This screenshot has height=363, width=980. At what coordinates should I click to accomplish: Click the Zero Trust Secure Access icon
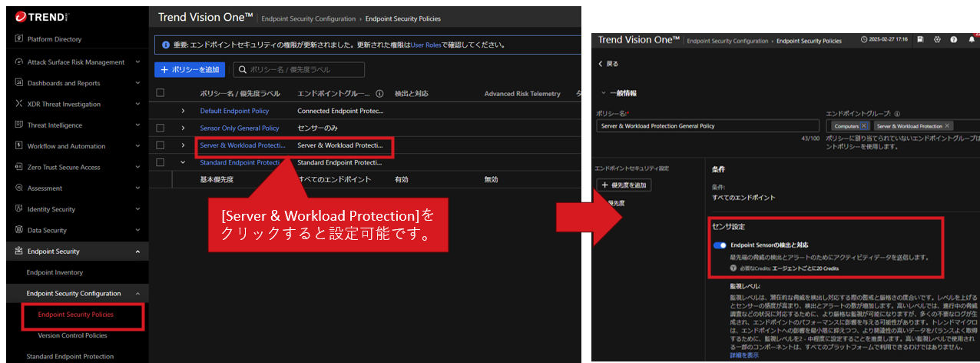point(19,167)
